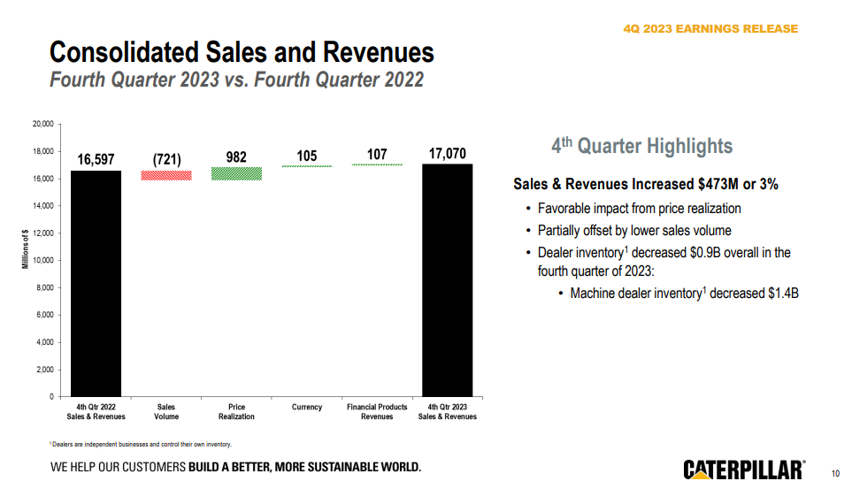Click the 4Q 2023 EARNINGS RELEASE header

click(x=710, y=29)
